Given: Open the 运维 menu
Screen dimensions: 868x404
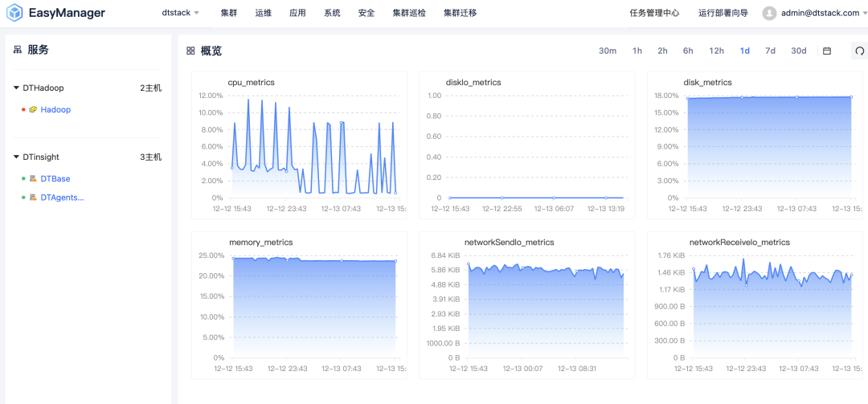Looking at the screenshot, I should click(x=264, y=14).
